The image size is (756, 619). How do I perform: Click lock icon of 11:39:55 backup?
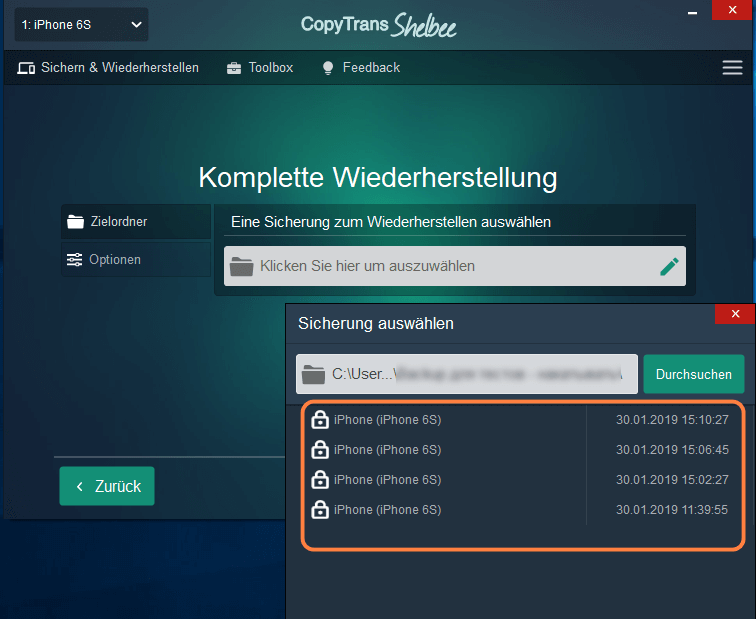point(320,509)
